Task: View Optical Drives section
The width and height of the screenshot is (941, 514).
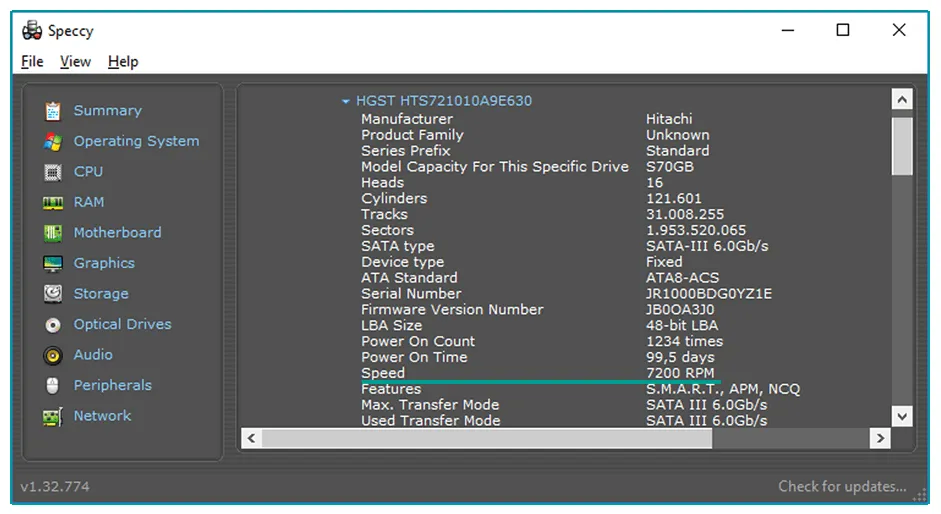Action: coord(122,324)
